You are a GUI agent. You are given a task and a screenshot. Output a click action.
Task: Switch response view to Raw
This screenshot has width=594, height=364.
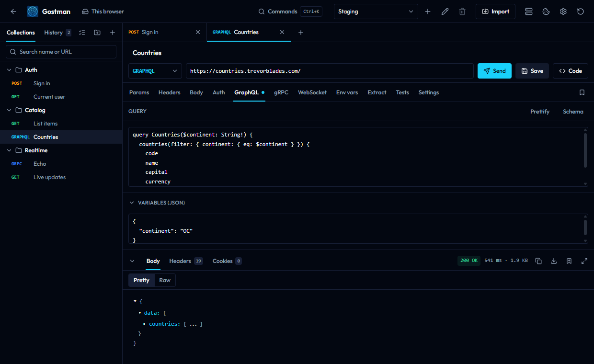click(165, 280)
